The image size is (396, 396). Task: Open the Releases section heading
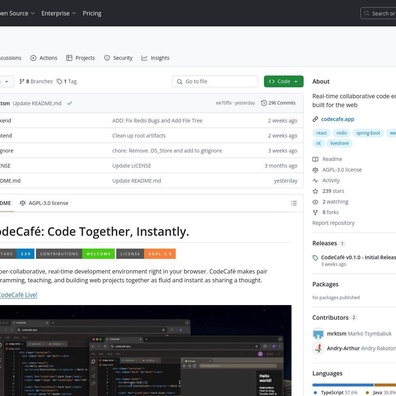(x=325, y=243)
